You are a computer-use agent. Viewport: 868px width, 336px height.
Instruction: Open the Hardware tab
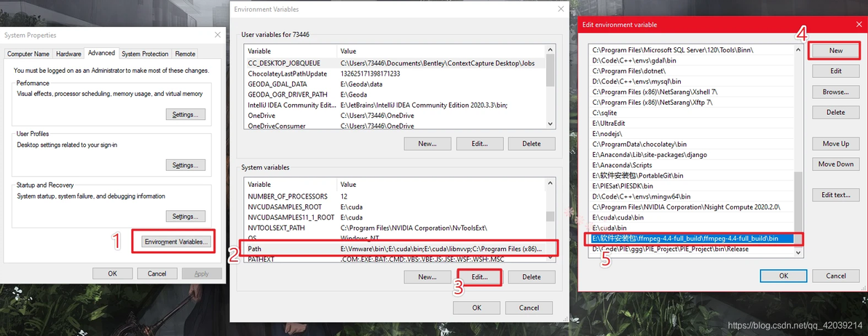[x=68, y=54]
